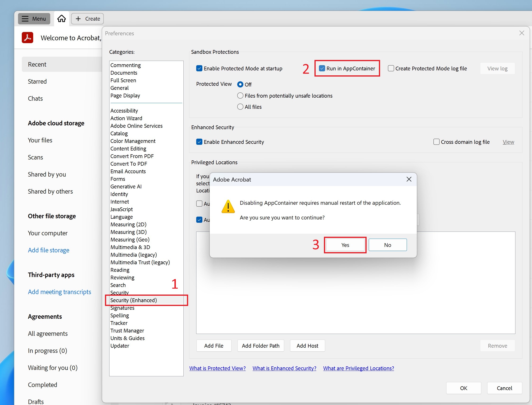This screenshot has width=532, height=405.
Task: Select Documents category
Action: [146, 73]
